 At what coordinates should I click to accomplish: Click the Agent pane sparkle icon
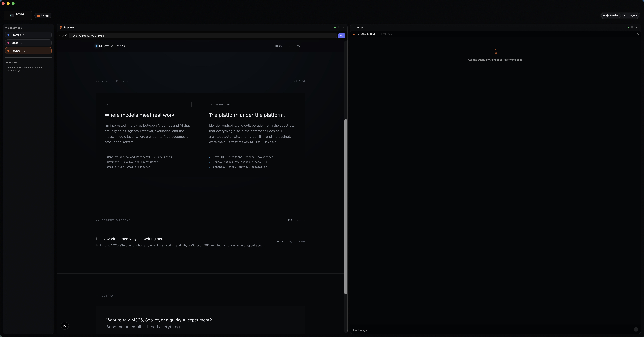point(354,28)
